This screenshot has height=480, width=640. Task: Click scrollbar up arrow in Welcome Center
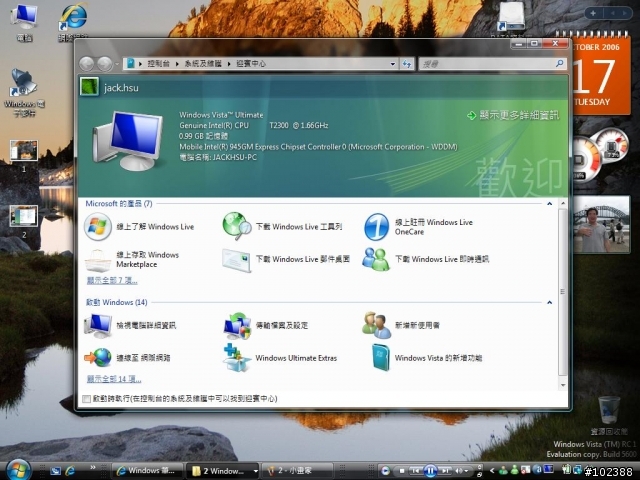click(x=563, y=203)
